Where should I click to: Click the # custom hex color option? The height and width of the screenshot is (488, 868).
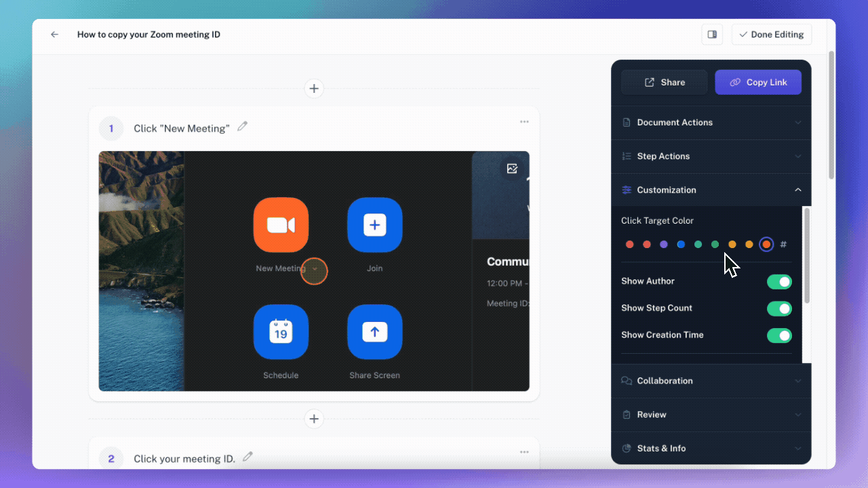(783, 245)
